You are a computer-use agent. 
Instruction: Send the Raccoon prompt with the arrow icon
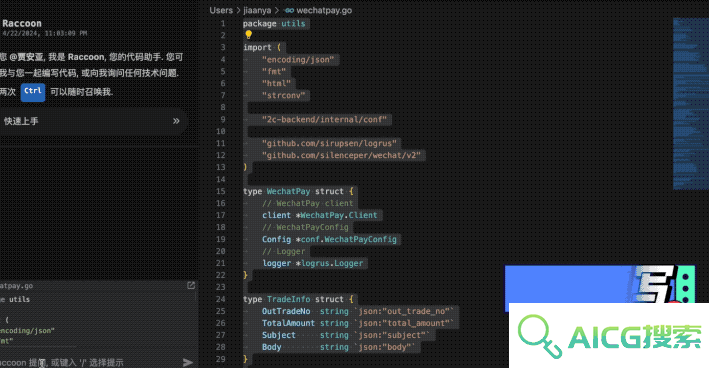coord(188,362)
